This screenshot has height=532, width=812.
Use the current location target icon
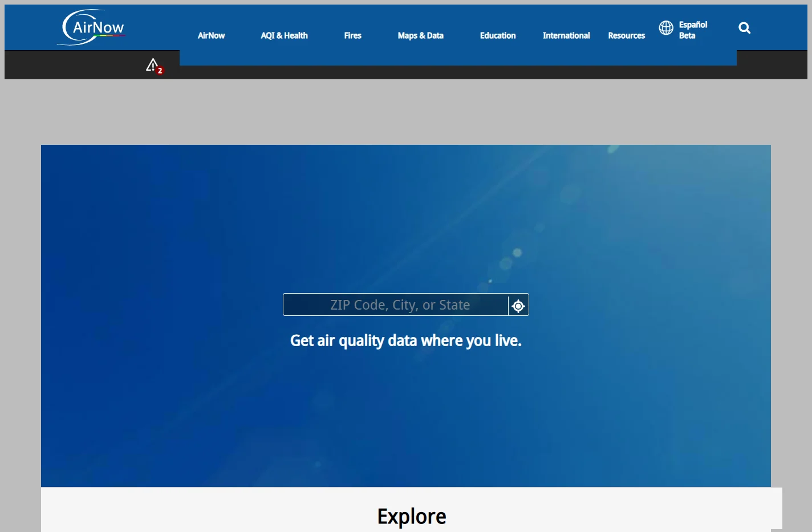(518, 306)
